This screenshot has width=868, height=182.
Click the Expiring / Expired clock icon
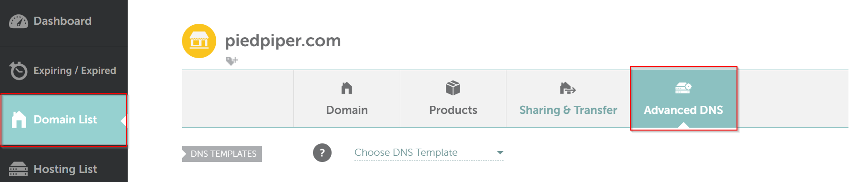pos(19,71)
